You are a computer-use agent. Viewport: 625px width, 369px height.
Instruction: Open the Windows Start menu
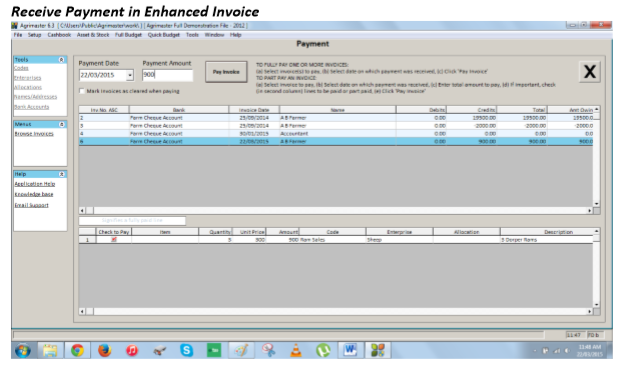[23, 351]
